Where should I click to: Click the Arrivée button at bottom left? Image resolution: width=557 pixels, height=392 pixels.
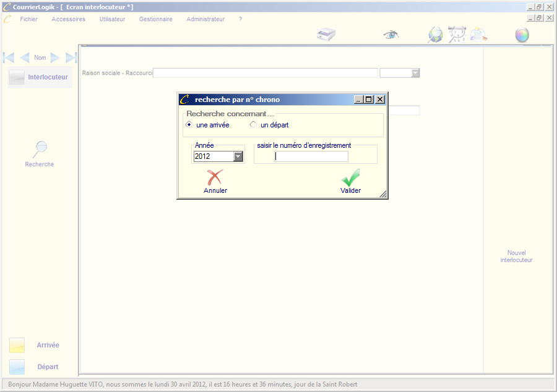[48, 345]
